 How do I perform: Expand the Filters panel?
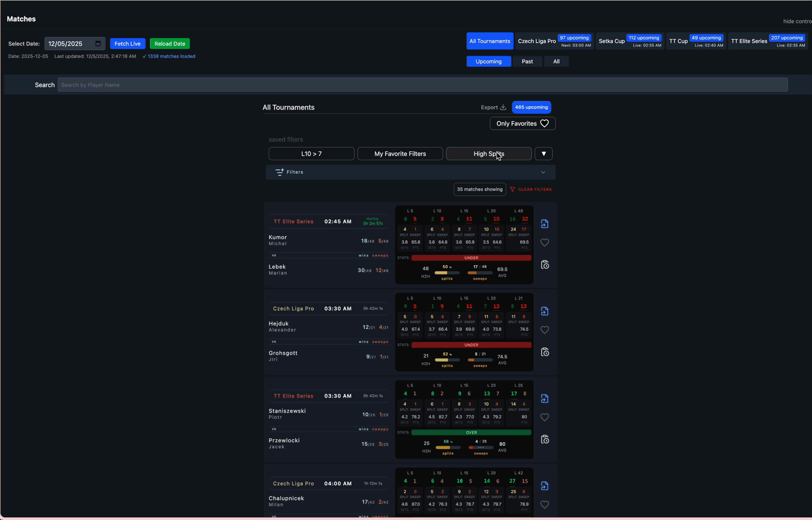pyautogui.click(x=410, y=172)
